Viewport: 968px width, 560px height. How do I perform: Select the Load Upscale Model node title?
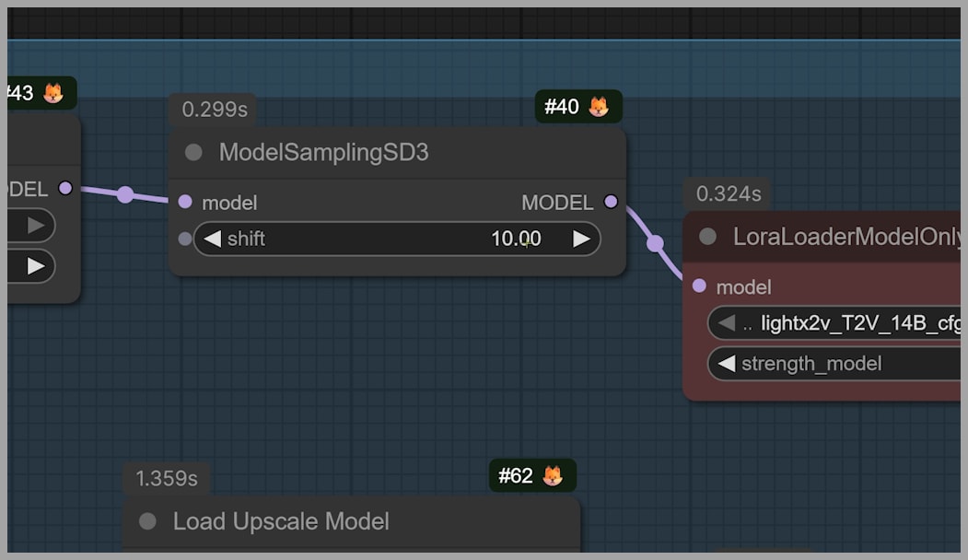point(281,521)
